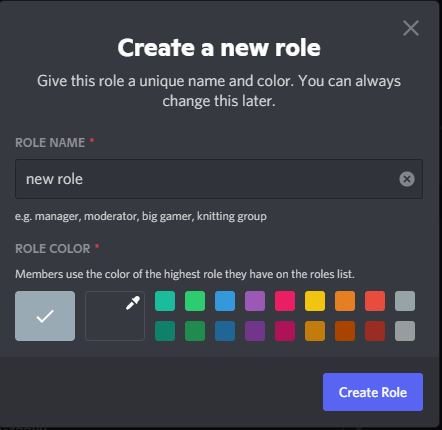Select the hot pink swatch in top row
Screen dimensions: 442x430
[285, 301]
